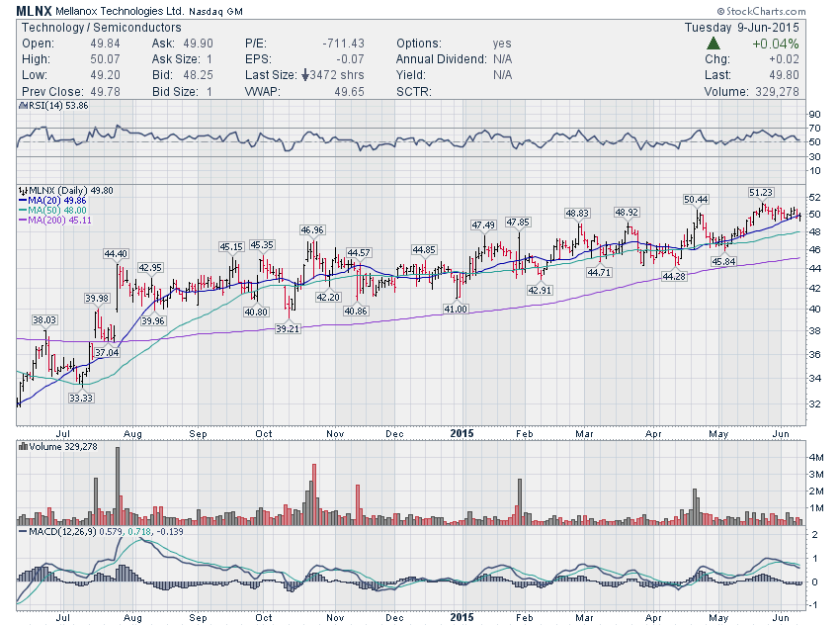Viewport: 840px width, 626px height.
Task: Click the RSI 70 overbought level label
Action: [x=814, y=129]
